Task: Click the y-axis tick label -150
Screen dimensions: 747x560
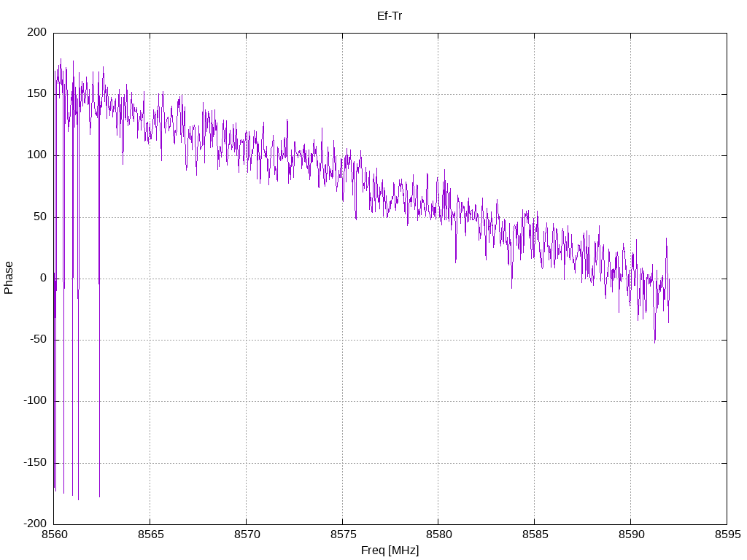Action: pos(35,462)
